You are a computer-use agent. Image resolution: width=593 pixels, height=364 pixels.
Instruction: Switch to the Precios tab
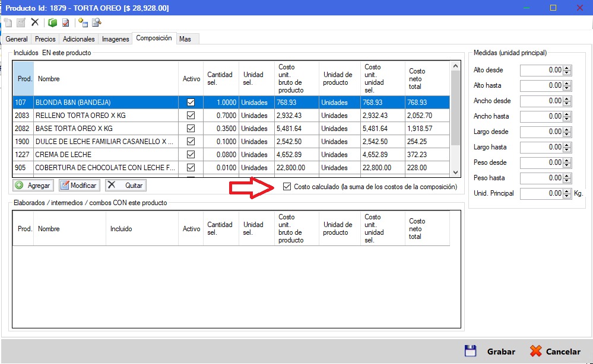(x=45, y=39)
